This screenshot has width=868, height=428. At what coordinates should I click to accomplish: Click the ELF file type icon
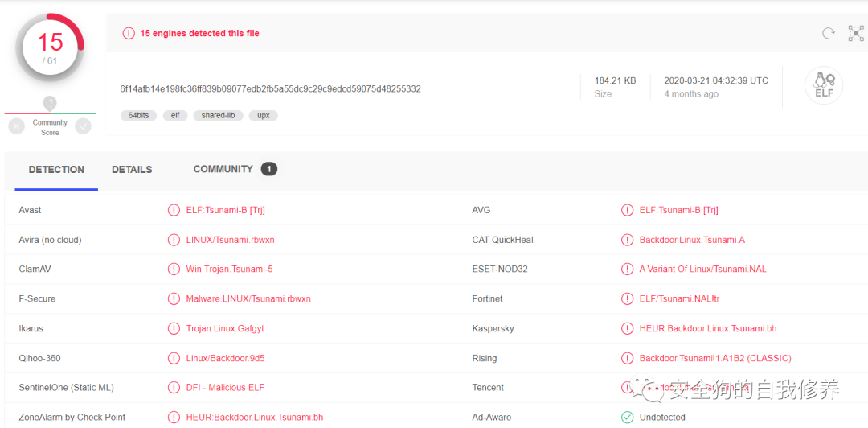coord(824,86)
